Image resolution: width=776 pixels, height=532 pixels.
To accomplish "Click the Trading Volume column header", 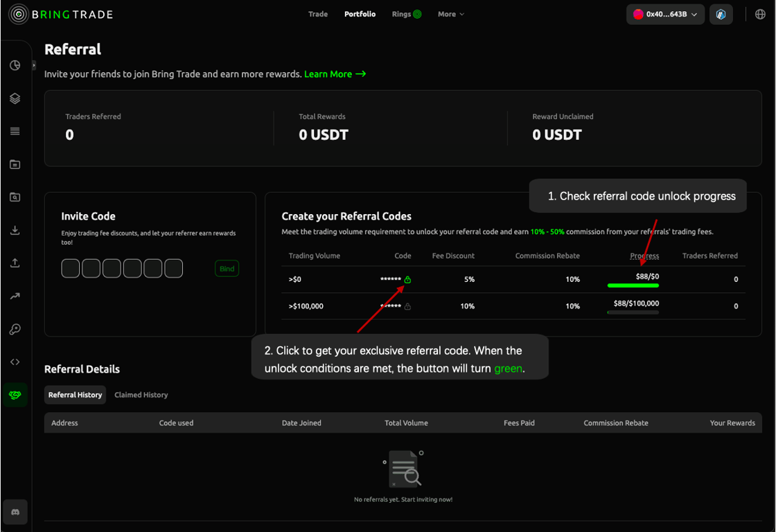I will coord(315,256).
